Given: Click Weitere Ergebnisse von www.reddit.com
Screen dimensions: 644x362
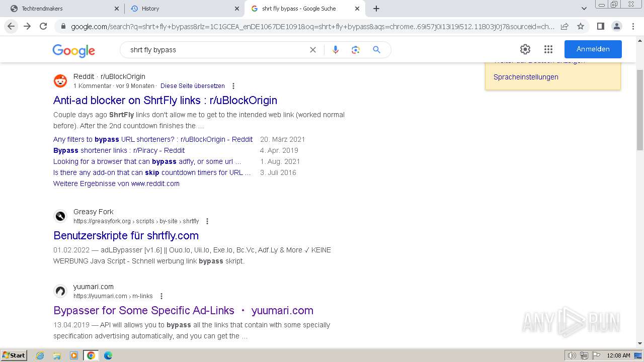Looking at the screenshot, I should tap(116, 184).
